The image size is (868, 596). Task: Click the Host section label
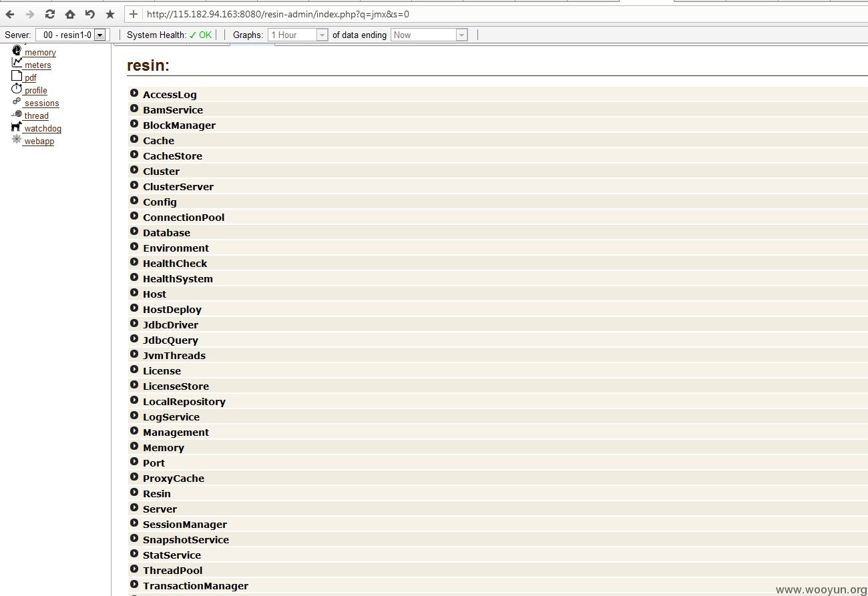[x=154, y=294]
